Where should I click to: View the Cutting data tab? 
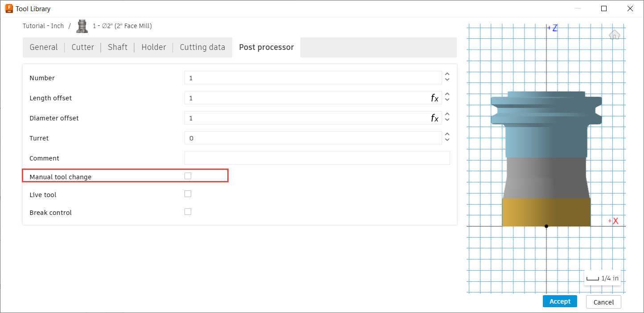202,47
